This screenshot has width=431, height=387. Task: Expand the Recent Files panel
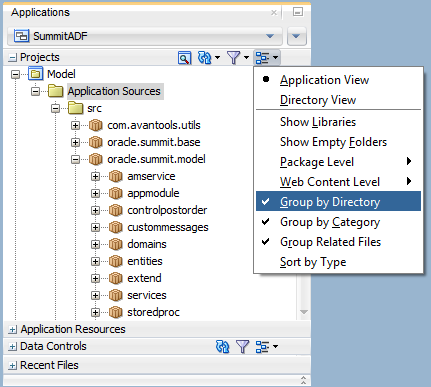(13, 366)
